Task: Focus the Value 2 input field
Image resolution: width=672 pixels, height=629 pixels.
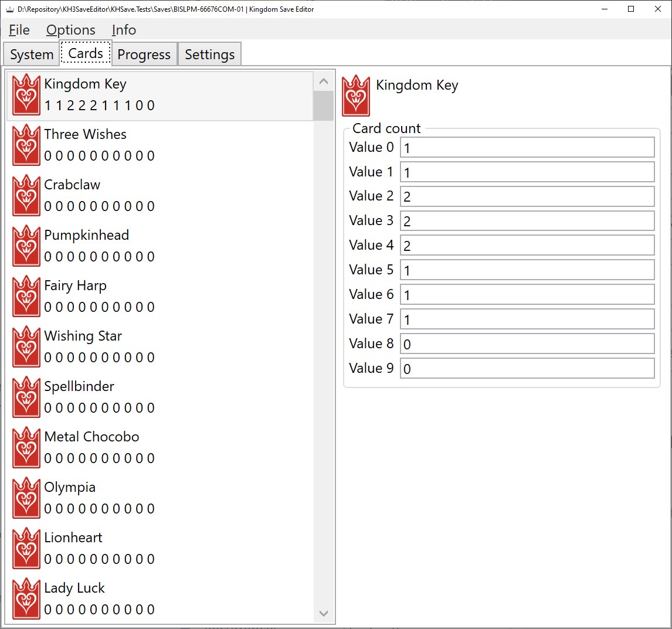Action: [527, 196]
